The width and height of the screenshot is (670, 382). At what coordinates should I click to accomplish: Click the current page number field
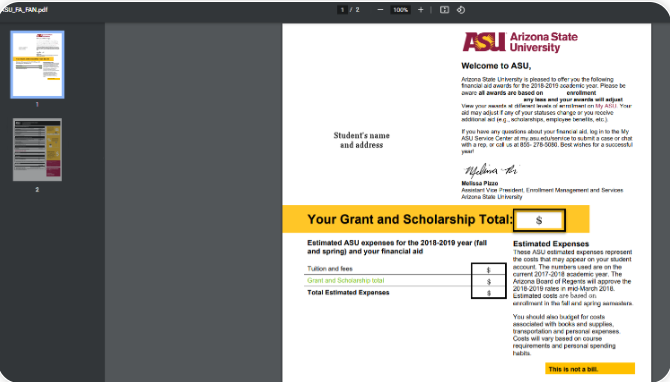click(x=342, y=10)
